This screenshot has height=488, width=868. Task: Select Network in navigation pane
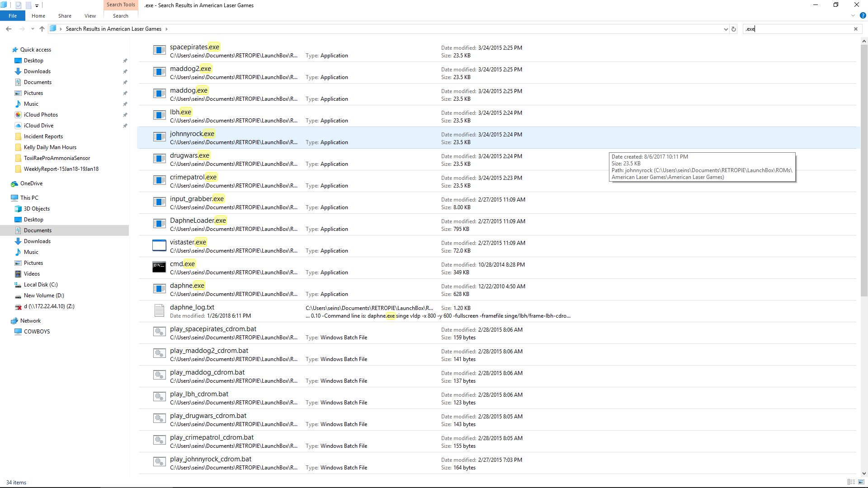(x=30, y=321)
